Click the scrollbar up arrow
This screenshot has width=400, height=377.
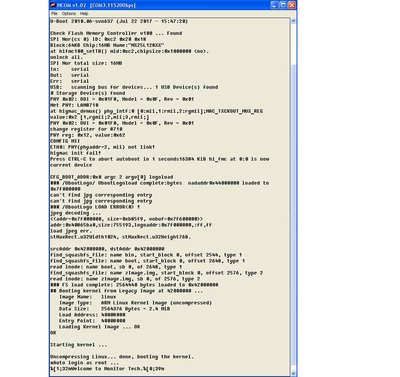point(293,21)
